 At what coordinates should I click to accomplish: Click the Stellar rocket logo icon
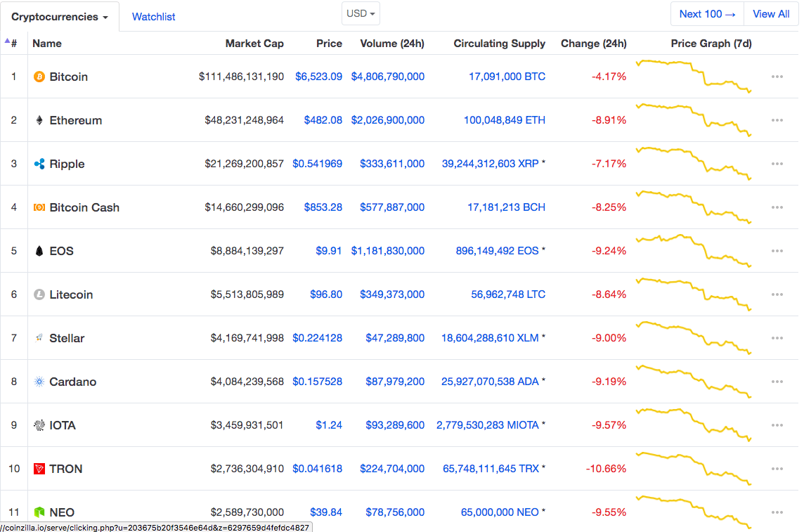pyautogui.click(x=39, y=338)
